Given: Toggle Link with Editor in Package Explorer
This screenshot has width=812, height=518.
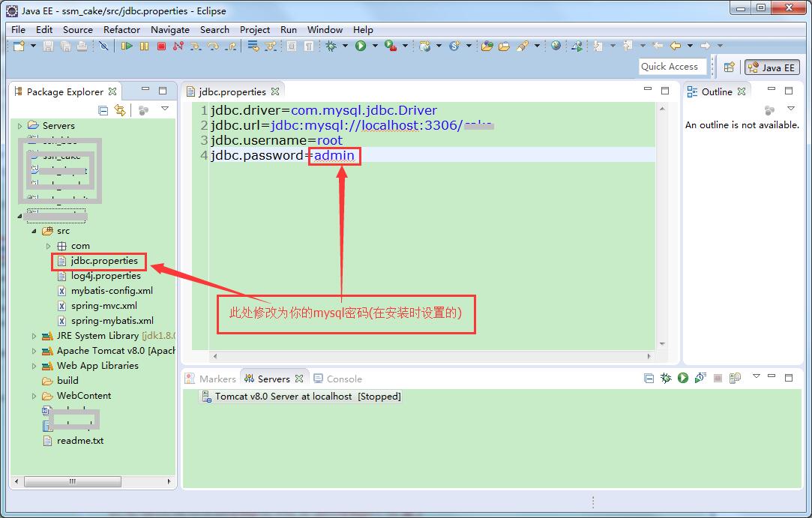Looking at the screenshot, I should 120,109.
